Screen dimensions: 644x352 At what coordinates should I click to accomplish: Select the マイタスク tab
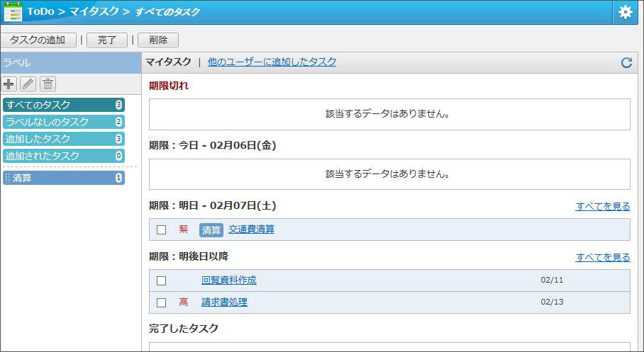point(168,62)
